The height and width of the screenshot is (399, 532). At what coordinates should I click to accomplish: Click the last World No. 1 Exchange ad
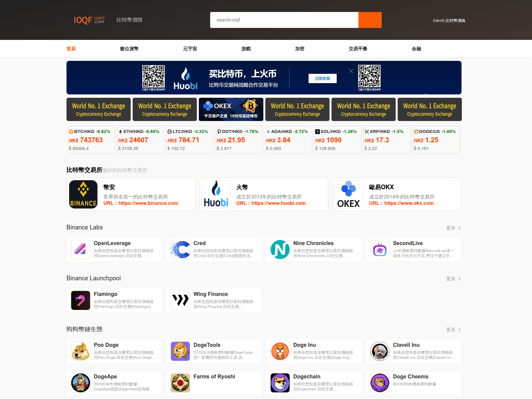[x=430, y=109]
